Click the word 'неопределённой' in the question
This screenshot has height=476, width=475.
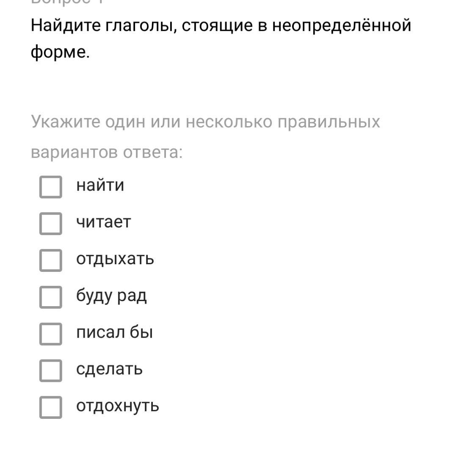341,25
